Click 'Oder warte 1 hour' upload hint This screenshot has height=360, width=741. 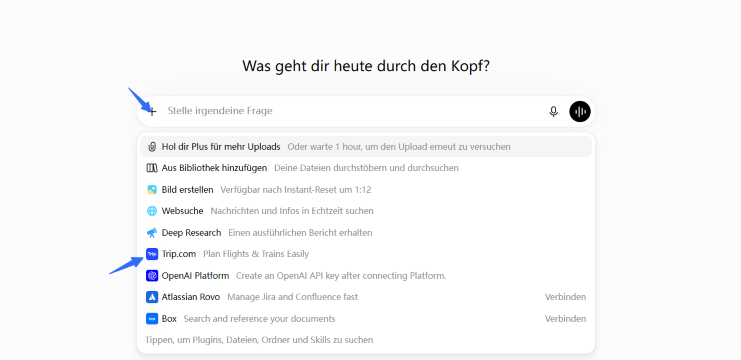pyautogui.click(x=399, y=147)
